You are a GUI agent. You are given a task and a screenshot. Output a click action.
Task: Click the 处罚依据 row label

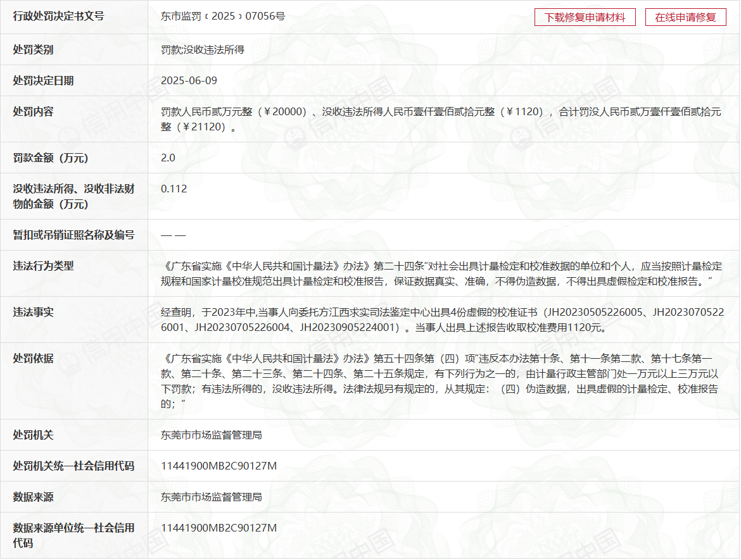click(x=33, y=358)
